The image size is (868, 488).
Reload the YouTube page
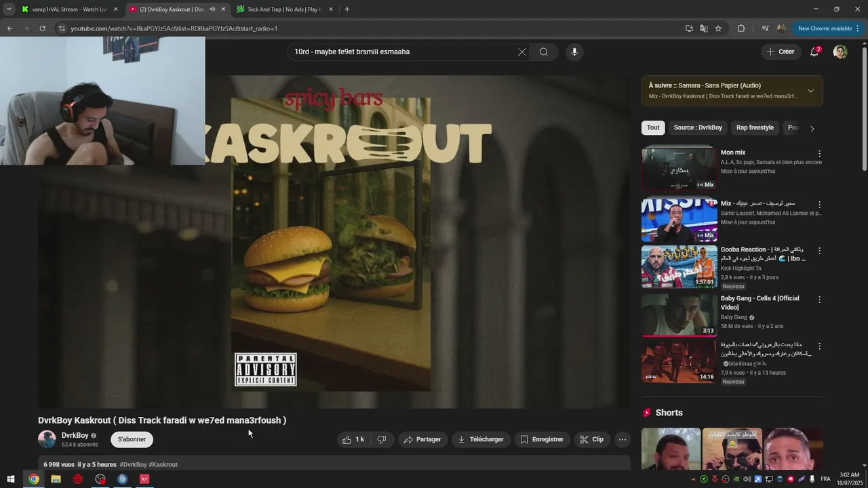pos(42,28)
